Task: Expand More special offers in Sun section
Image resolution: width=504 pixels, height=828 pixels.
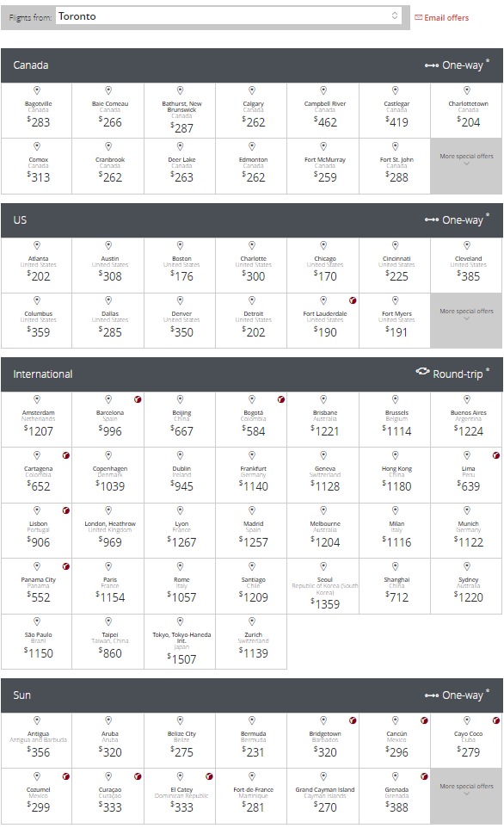Action: tap(466, 796)
